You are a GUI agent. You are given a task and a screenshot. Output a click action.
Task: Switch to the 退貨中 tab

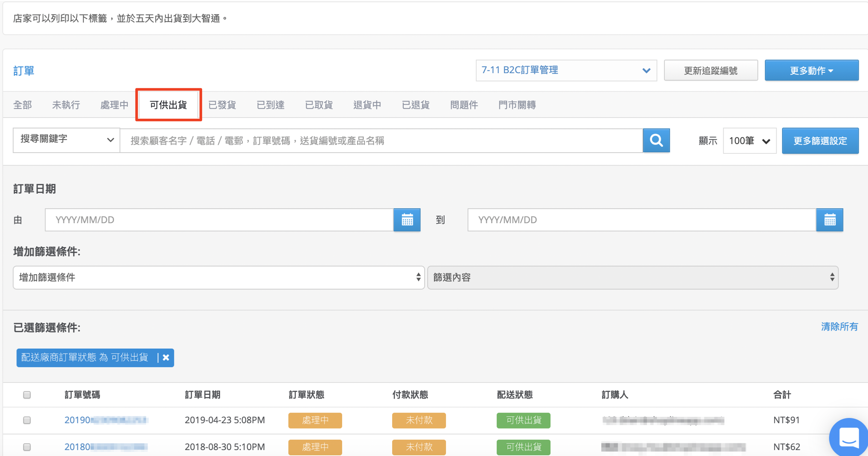(367, 105)
